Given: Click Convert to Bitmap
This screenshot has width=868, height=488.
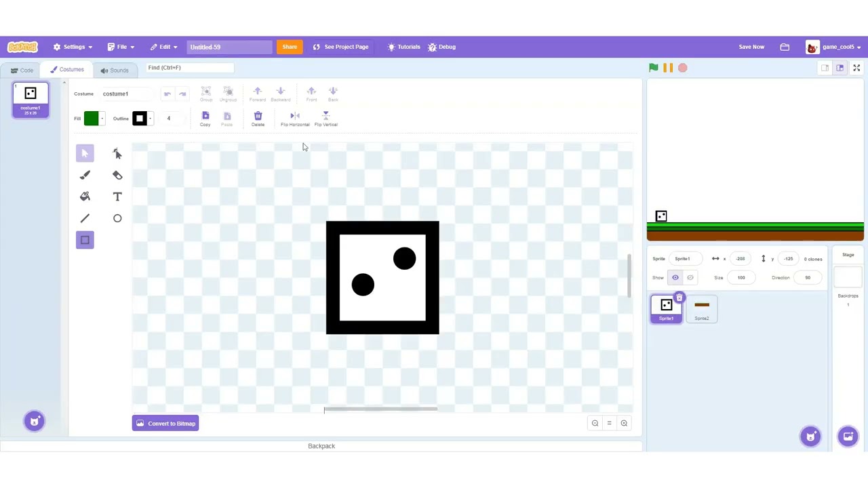Looking at the screenshot, I should point(165,424).
